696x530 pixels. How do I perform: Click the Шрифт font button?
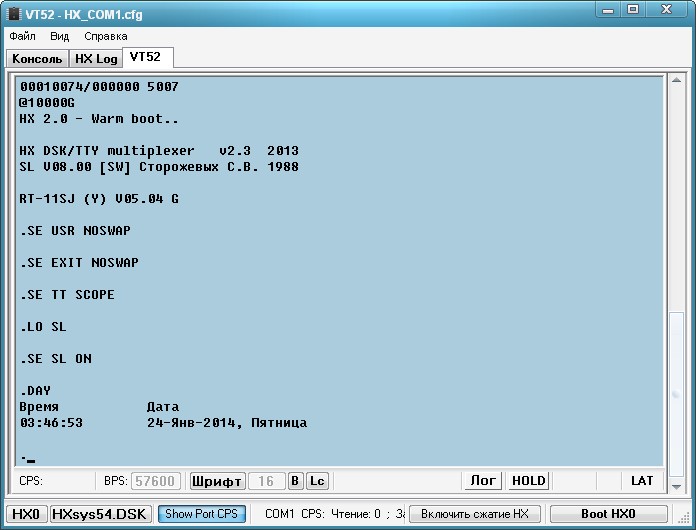click(217, 481)
